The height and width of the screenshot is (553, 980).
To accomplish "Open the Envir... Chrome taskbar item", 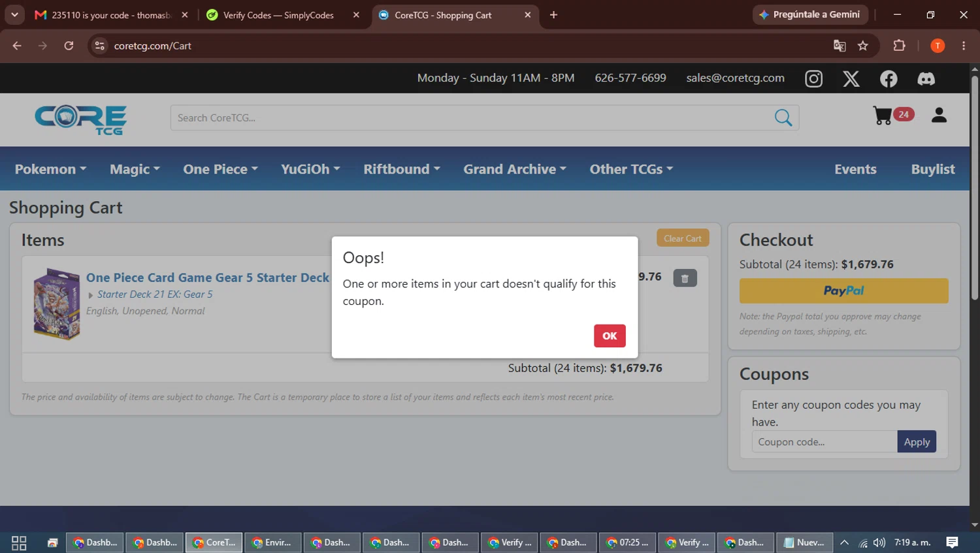I will pos(272,543).
